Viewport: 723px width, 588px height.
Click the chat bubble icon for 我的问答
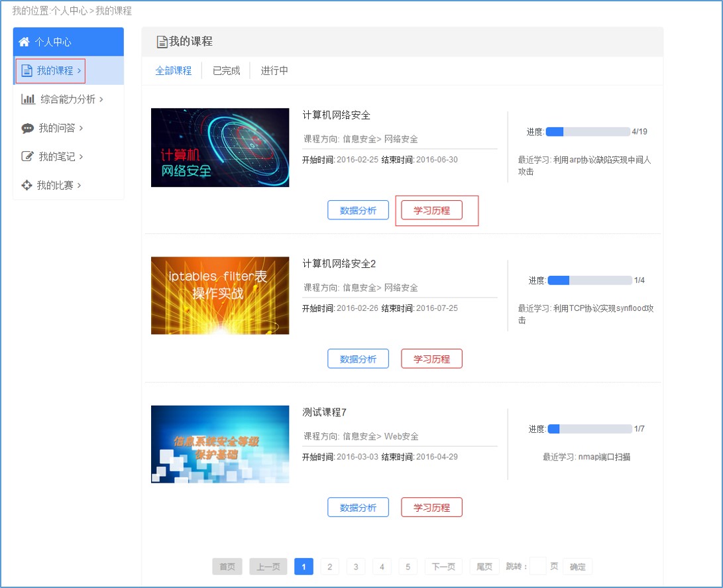(28, 128)
